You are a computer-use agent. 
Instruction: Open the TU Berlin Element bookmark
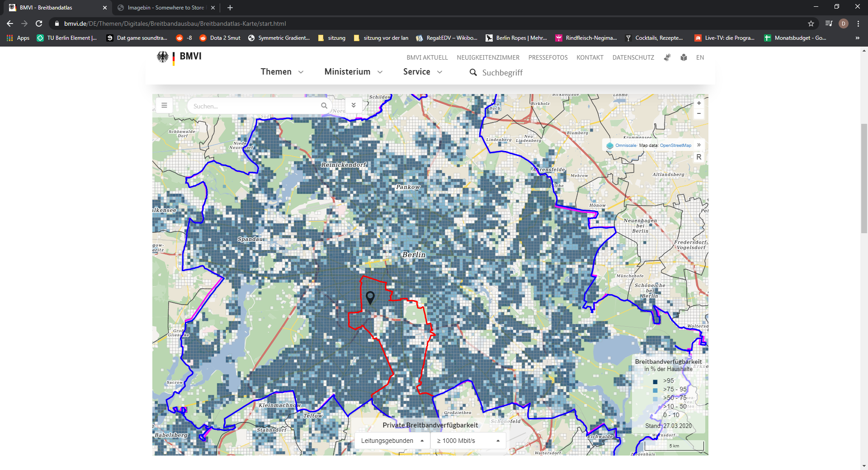(67, 38)
